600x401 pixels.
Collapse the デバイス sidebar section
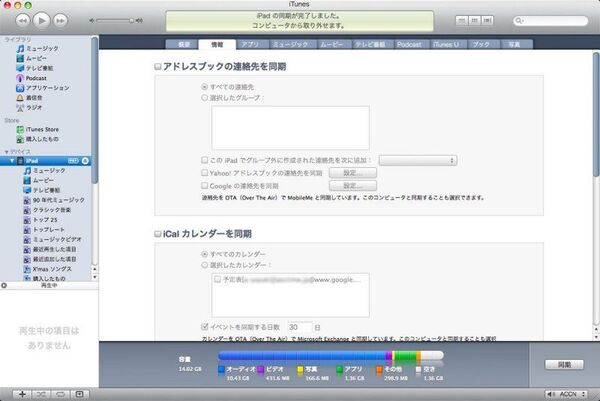[7, 152]
